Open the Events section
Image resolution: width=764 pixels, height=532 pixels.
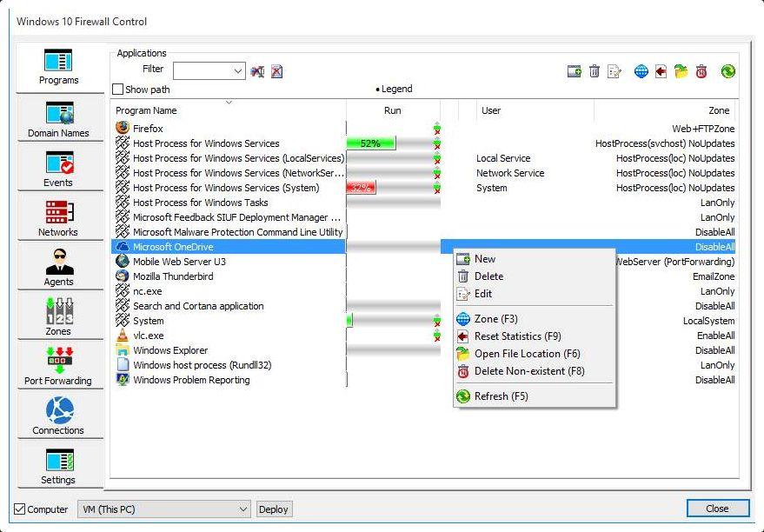click(x=59, y=169)
